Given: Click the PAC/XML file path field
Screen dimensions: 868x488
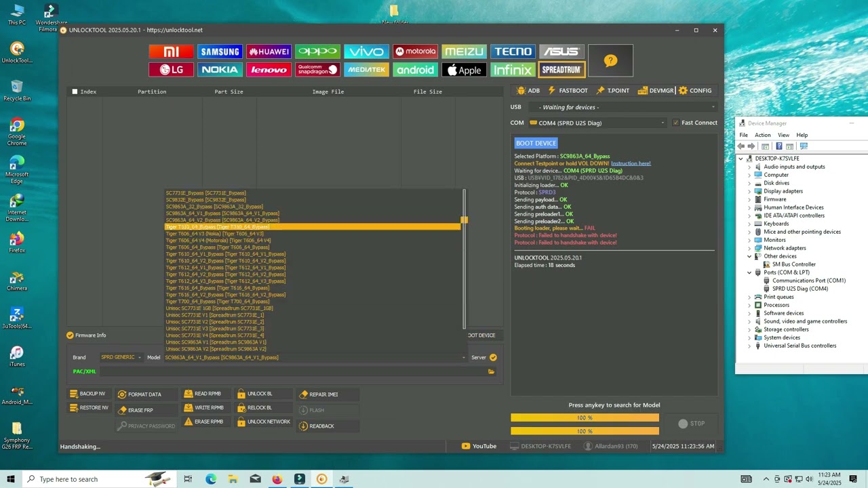Looking at the screenshot, I should tap(292, 371).
